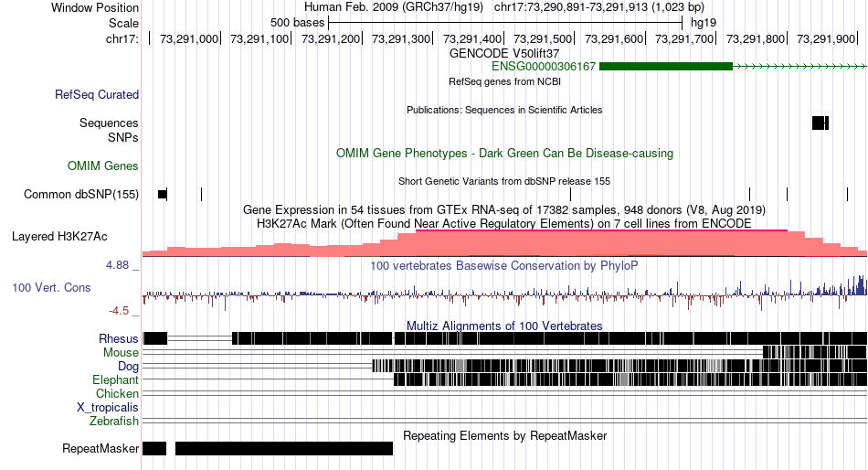Screen dimensions: 868x470
Task: Click the Short Genetic Variants dbSNP title
Action: pyautogui.click(x=504, y=181)
